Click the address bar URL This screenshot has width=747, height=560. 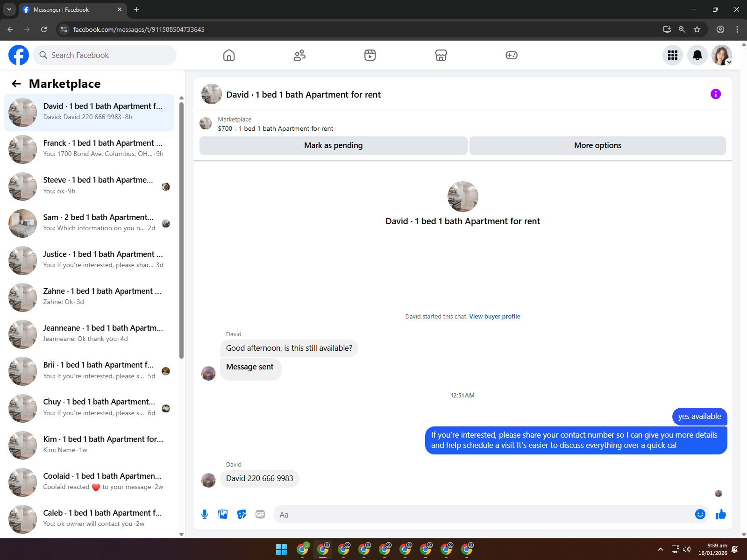pyautogui.click(x=139, y=29)
